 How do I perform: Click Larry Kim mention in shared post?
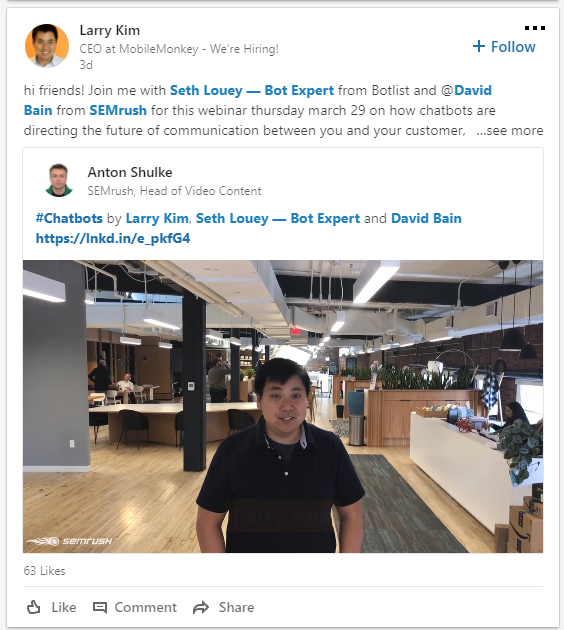tap(157, 218)
